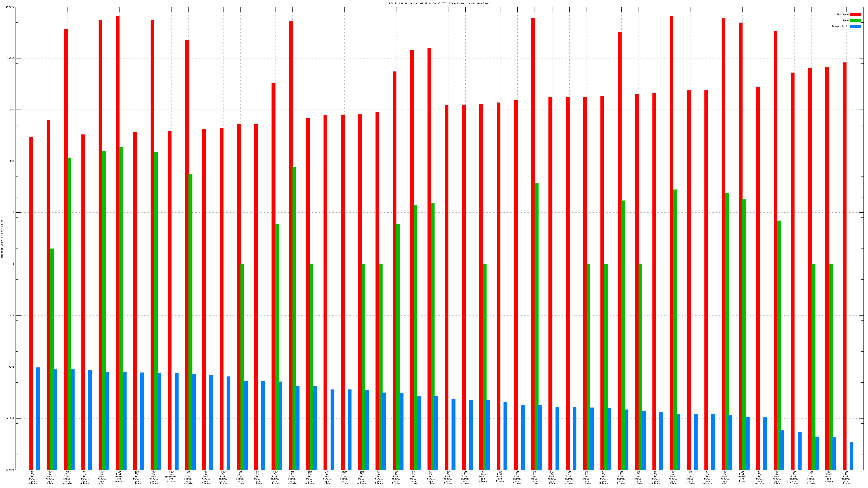Click the zen.spamhaus.org 8 hops axis label

(171, 476)
